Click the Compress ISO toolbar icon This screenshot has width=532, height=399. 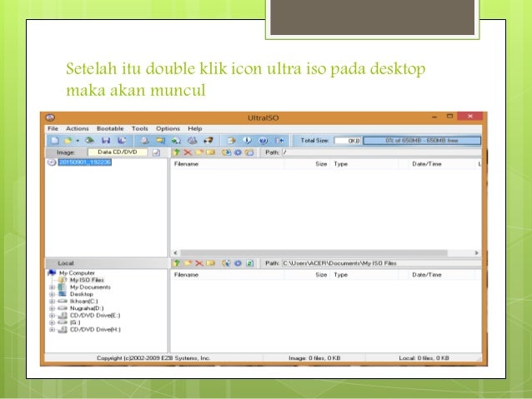pyautogui.click(x=160, y=140)
